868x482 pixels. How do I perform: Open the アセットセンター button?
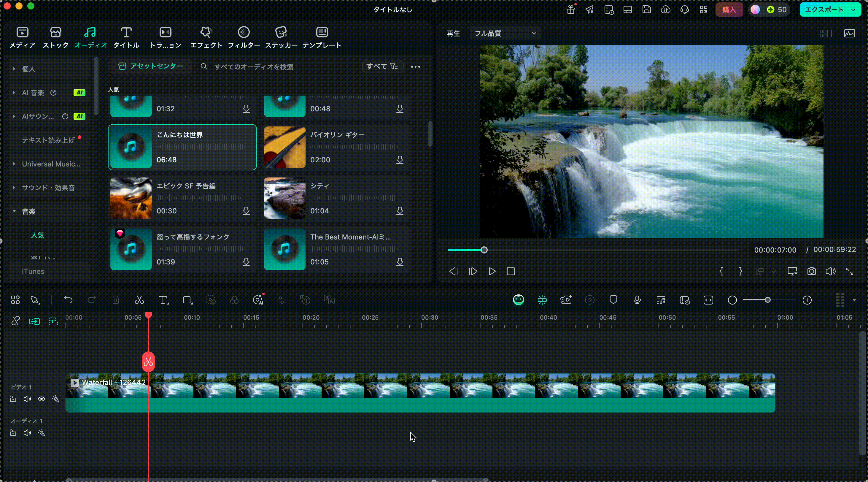150,66
